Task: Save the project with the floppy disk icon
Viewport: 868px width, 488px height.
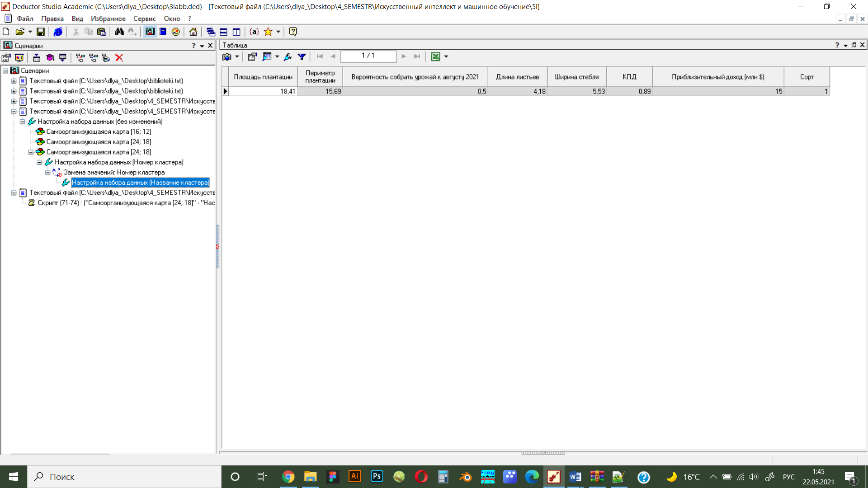Action: click(41, 32)
